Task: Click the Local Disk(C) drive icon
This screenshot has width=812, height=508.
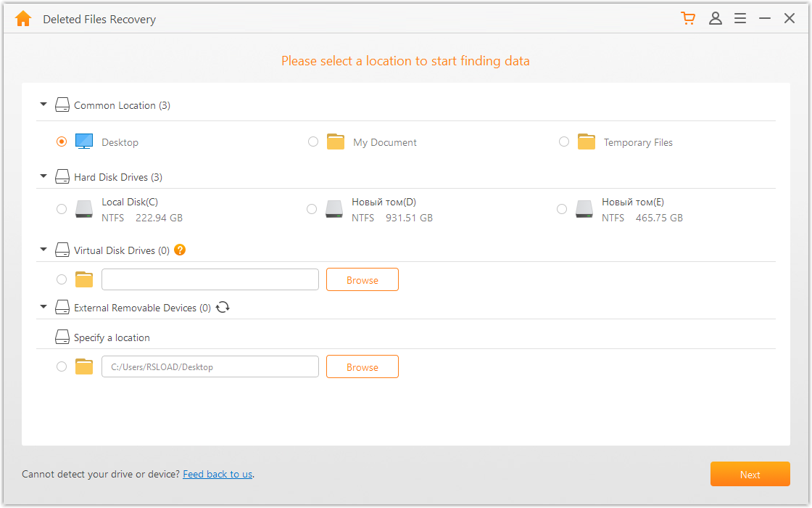Action: [84, 209]
